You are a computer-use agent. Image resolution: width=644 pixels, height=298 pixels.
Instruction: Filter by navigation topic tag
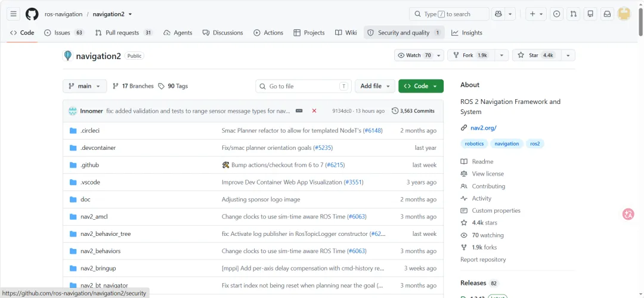click(x=506, y=144)
